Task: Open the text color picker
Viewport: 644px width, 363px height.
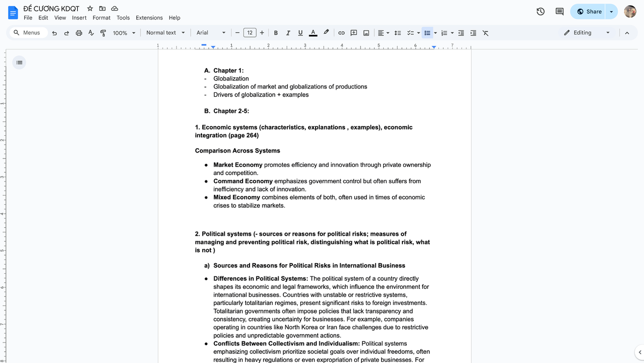Action: [313, 32]
